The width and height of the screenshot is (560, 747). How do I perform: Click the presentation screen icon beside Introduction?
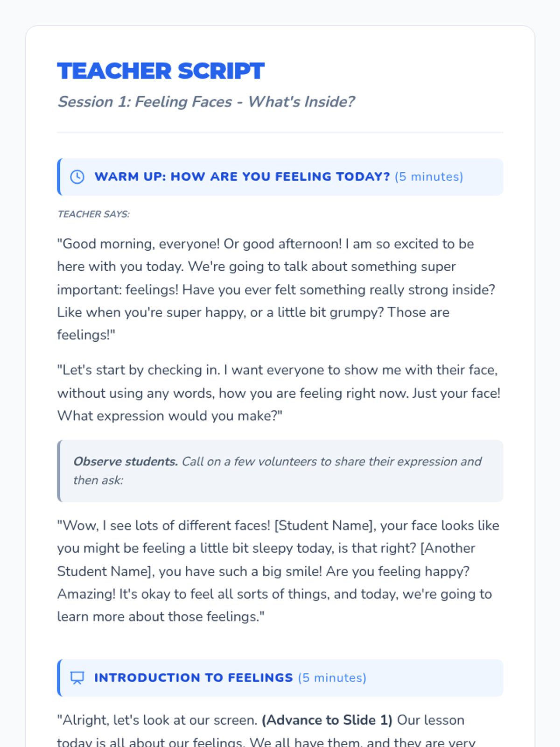(77, 678)
